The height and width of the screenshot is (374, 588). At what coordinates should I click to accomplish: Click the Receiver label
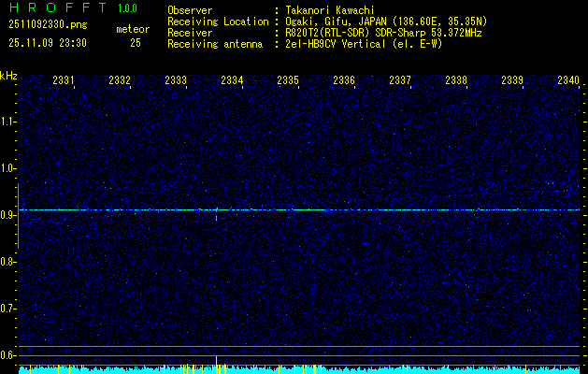pos(190,33)
